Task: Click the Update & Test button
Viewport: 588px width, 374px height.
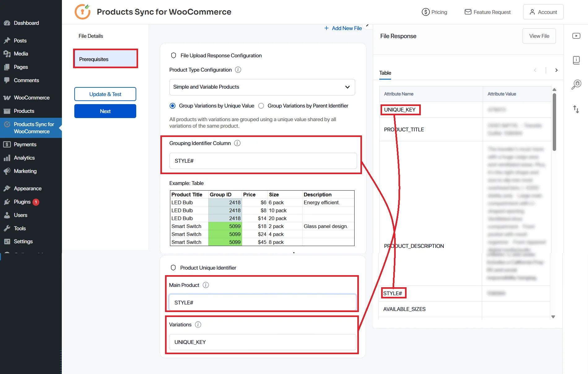Action: tap(105, 94)
